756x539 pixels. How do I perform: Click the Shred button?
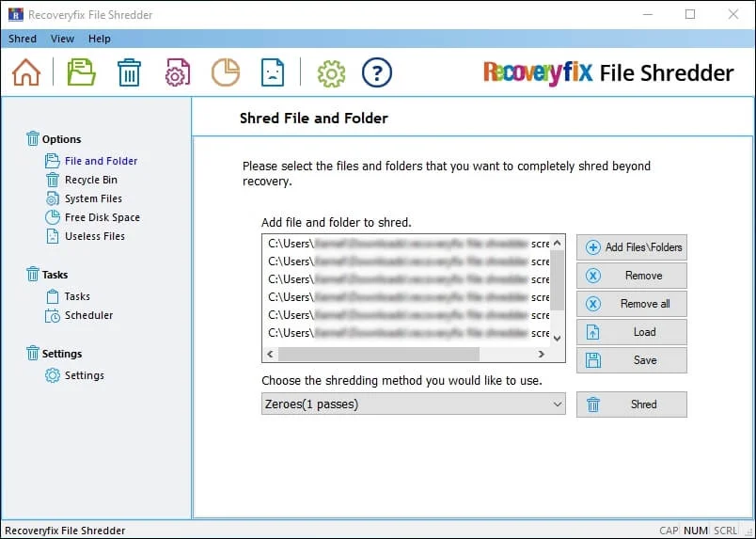632,404
